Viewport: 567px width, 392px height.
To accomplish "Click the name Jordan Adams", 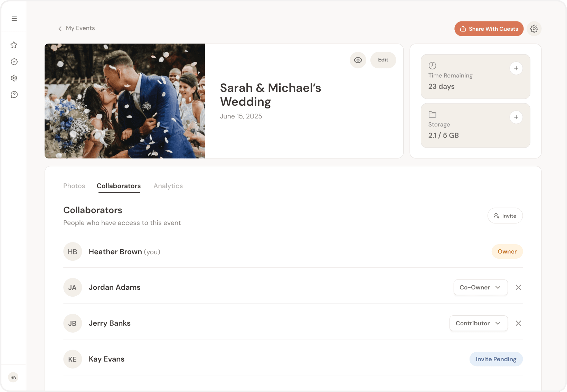I will click(x=115, y=287).
